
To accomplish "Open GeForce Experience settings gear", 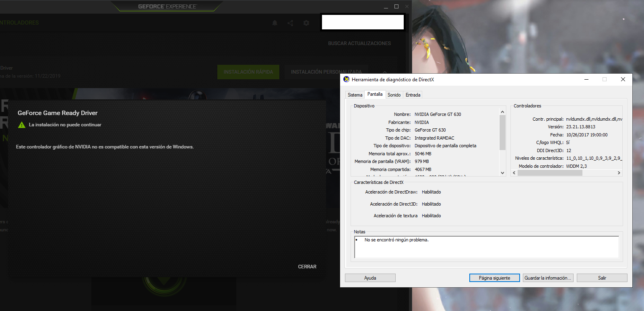I will pyautogui.click(x=306, y=23).
